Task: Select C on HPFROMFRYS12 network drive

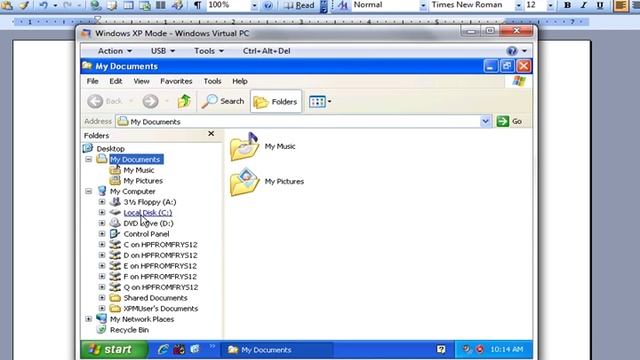Action: [160, 244]
